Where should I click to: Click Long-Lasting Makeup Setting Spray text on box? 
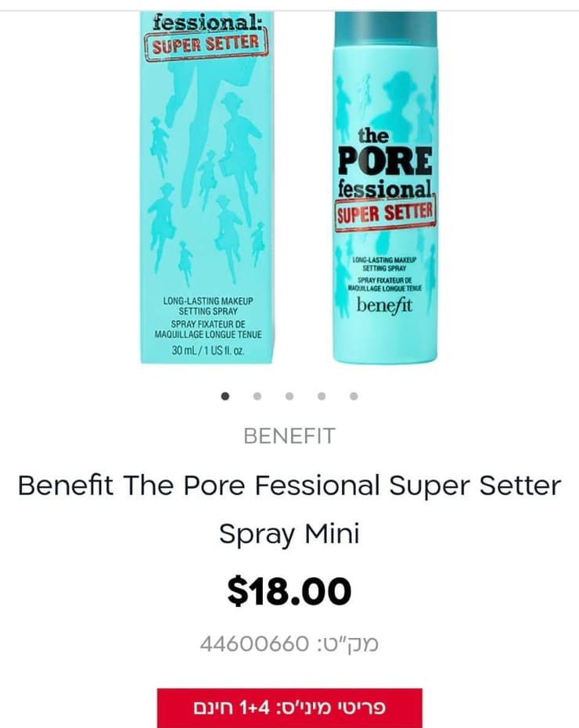207,306
